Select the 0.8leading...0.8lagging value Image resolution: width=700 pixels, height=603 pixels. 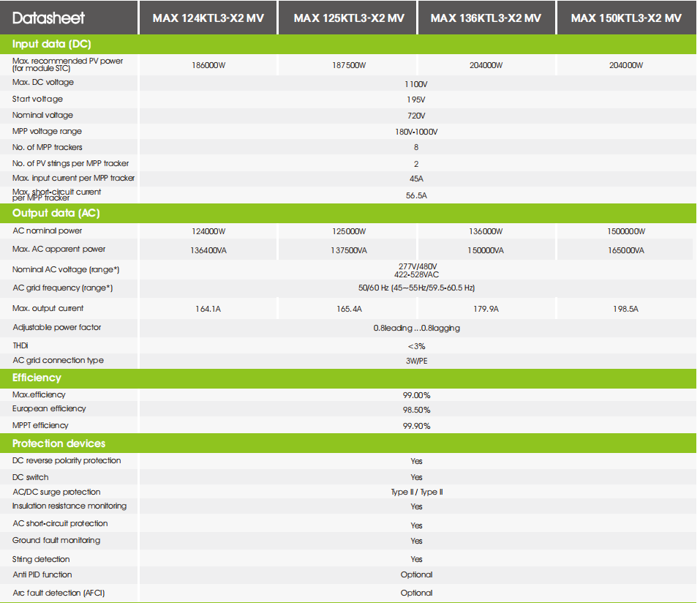(416, 329)
